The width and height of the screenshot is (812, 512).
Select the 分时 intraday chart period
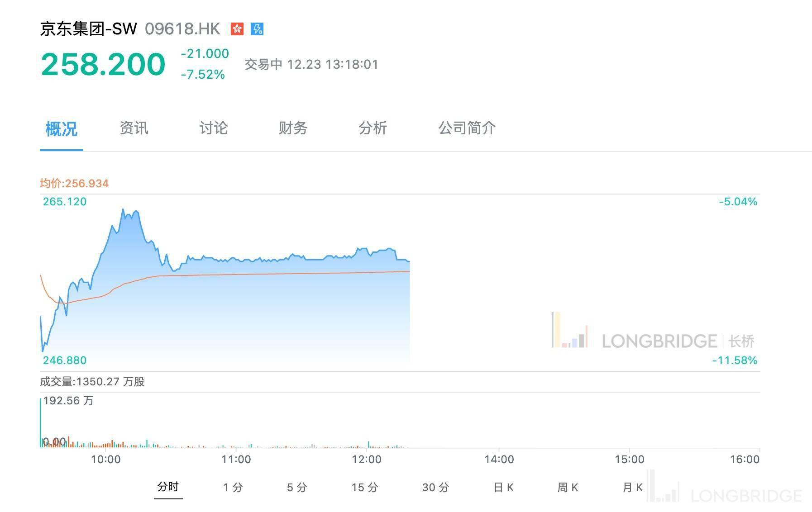168,487
